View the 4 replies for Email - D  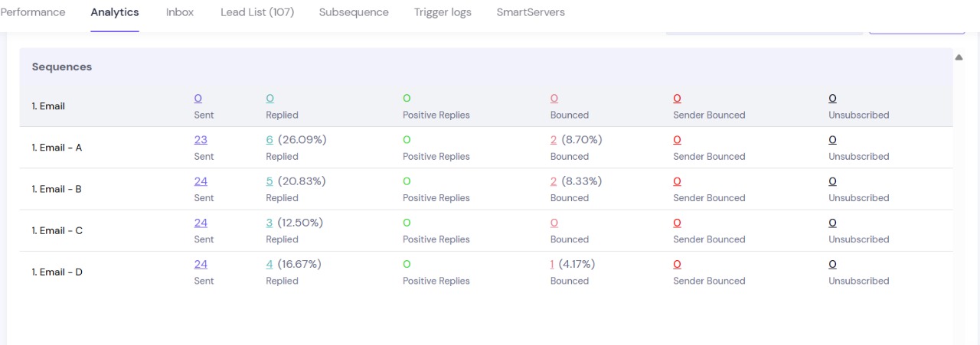coord(269,264)
